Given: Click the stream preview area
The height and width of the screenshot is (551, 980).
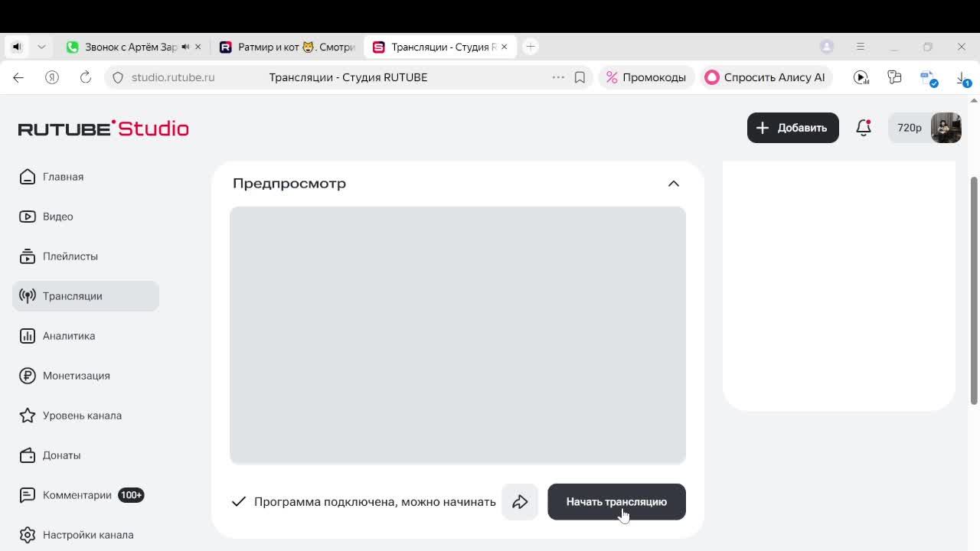Looking at the screenshot, I should pos(458,335).
